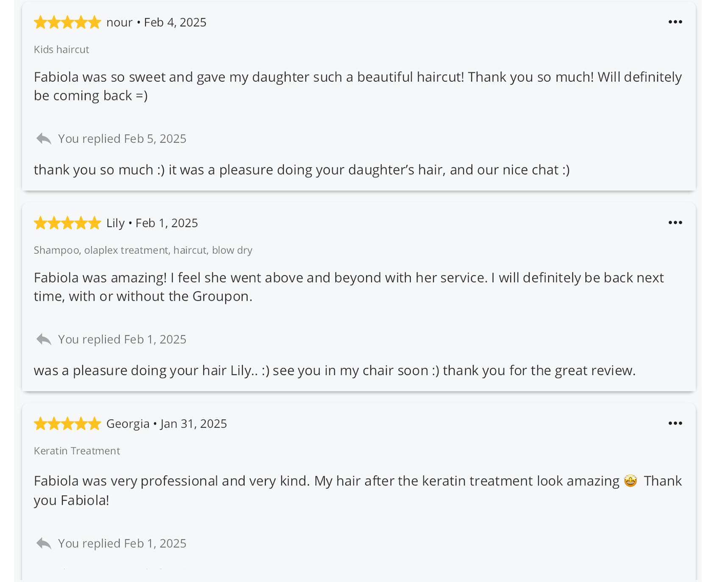The image size is (728, 582).
Task: Expand more options for Georgia's review
Action: pos(675,424)
